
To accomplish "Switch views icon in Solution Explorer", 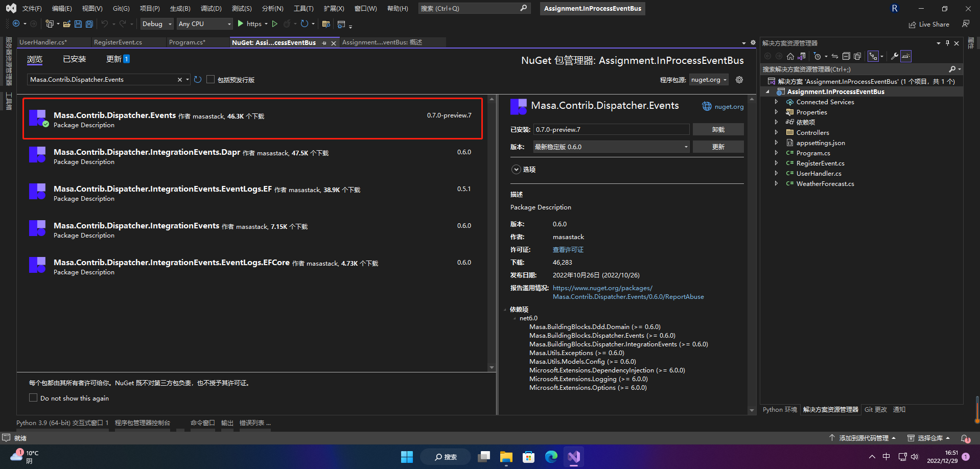I will coord(802,56).
